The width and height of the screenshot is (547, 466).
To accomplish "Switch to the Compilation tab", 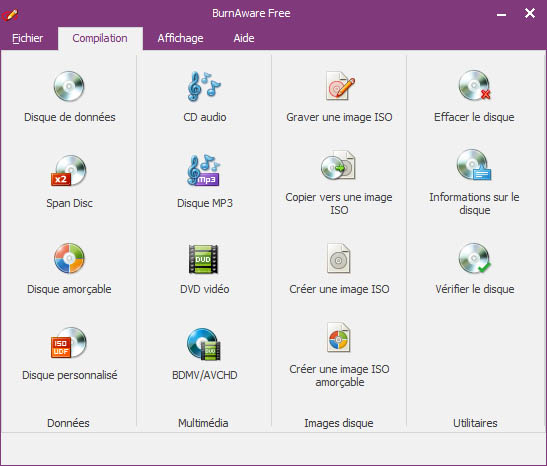I will pyautogui.click(x=100, y=38).
